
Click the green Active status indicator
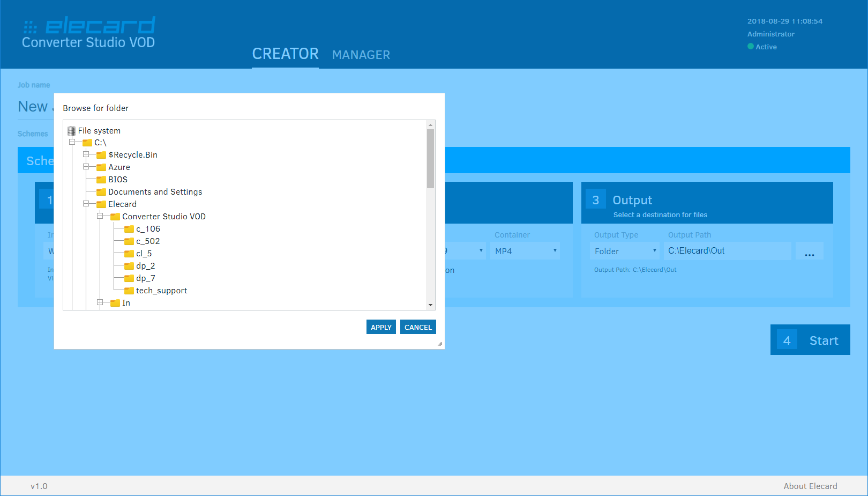pyautogui.click(x=751, y=47)
